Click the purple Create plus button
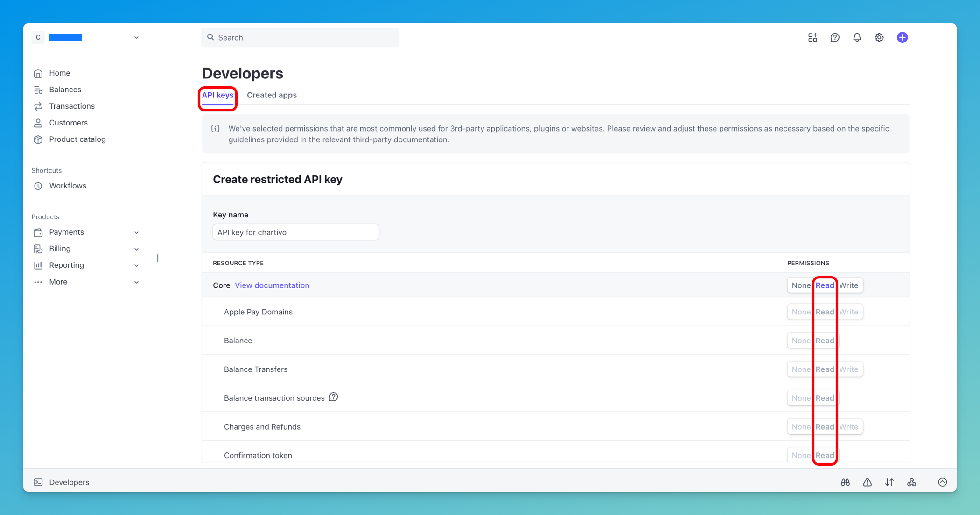This screenshot has width=980, height=515. 903,37
